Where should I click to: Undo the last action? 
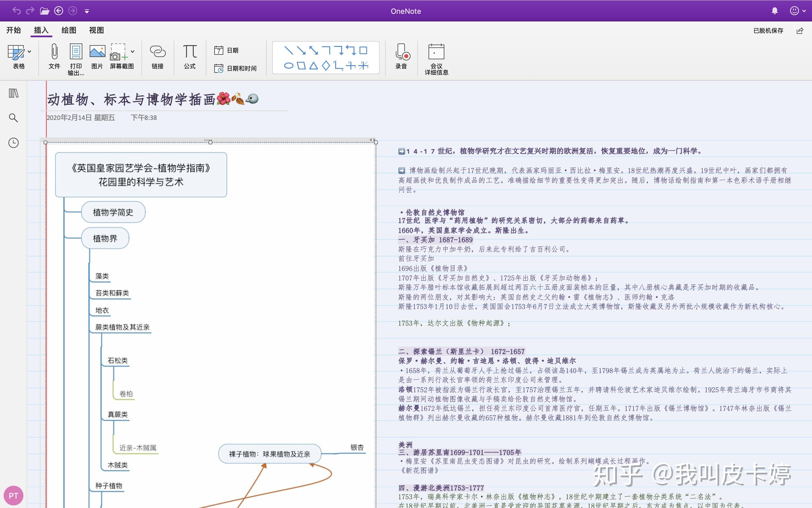click(16, 11)
